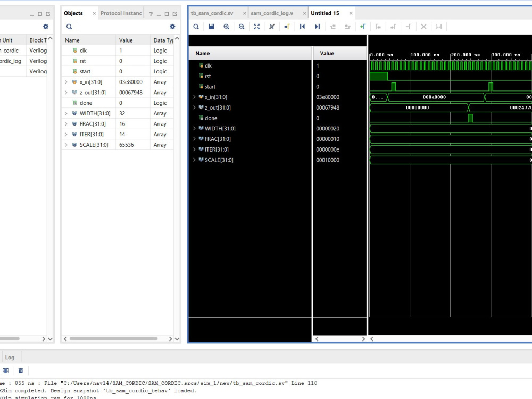The image size is (532, 399).
Task: Select start row in Objects panel
Action: point(118,72)
